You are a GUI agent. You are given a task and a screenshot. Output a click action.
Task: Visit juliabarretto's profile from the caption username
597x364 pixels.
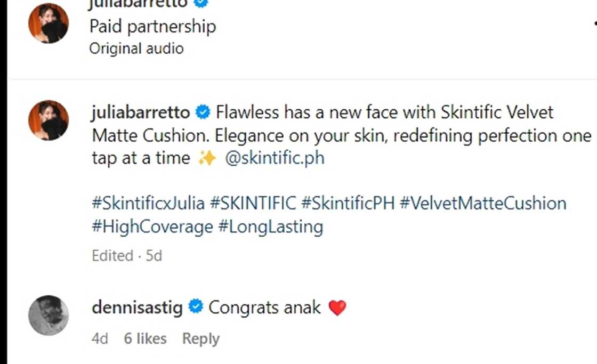[x=141, y=112]
